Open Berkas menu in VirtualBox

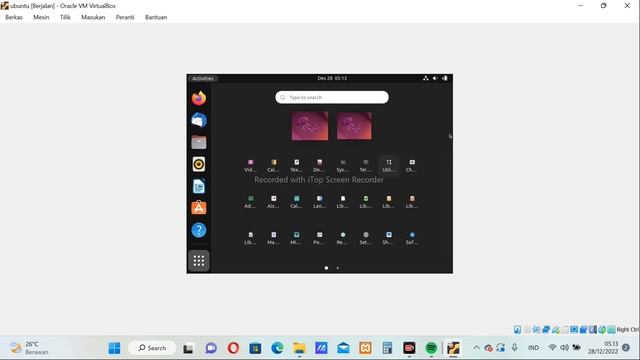(14, 17)
